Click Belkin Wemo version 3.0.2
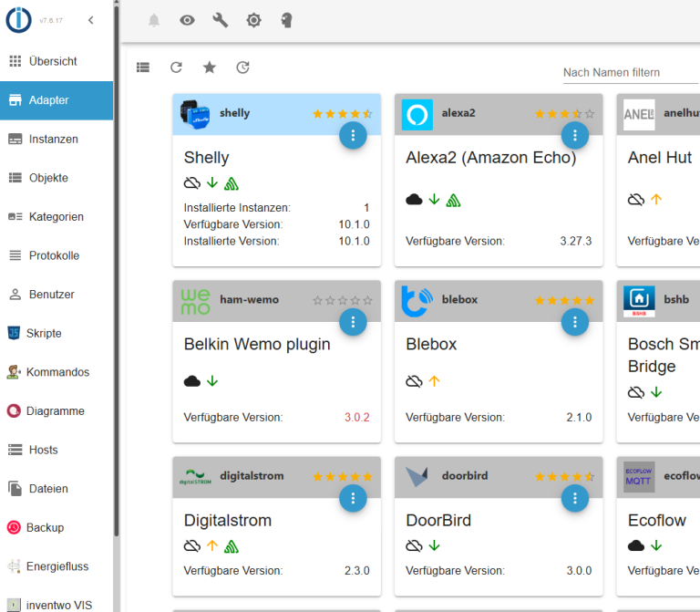Viewport: 700px width, 612px height. pyautogui.click(x=356, y=417)
